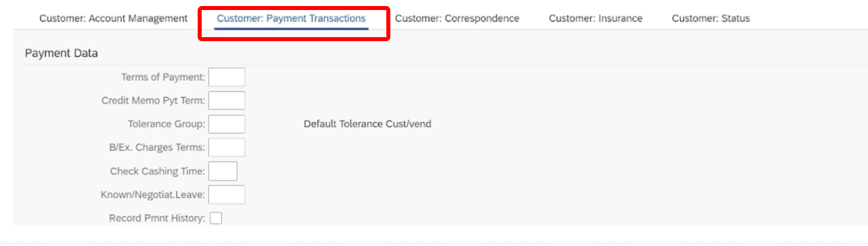Open the Customer: Account Management tab

pos(113,19)
